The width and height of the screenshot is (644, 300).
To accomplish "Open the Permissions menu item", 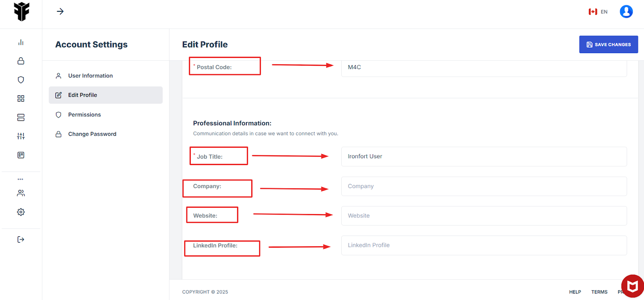I will point(85,115).
